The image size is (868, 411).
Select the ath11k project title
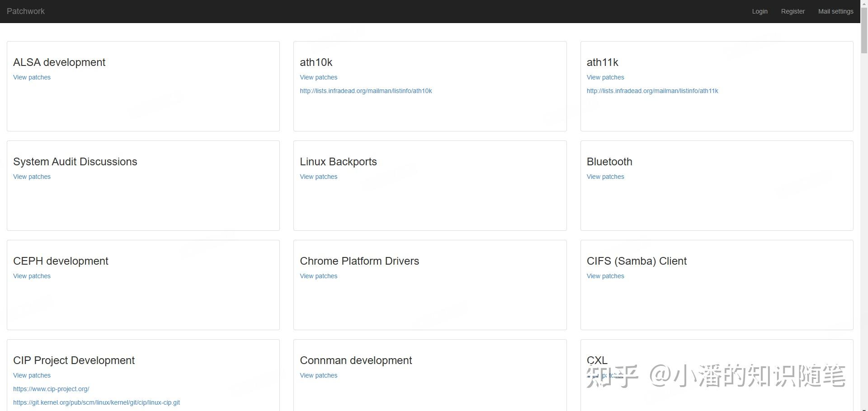602,62
